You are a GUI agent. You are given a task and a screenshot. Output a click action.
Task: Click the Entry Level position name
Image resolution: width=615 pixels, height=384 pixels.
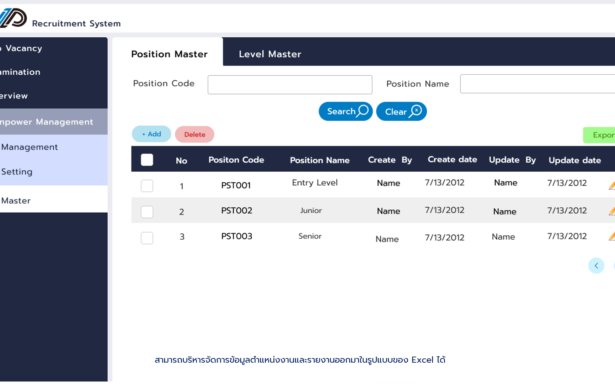point(315,183)
